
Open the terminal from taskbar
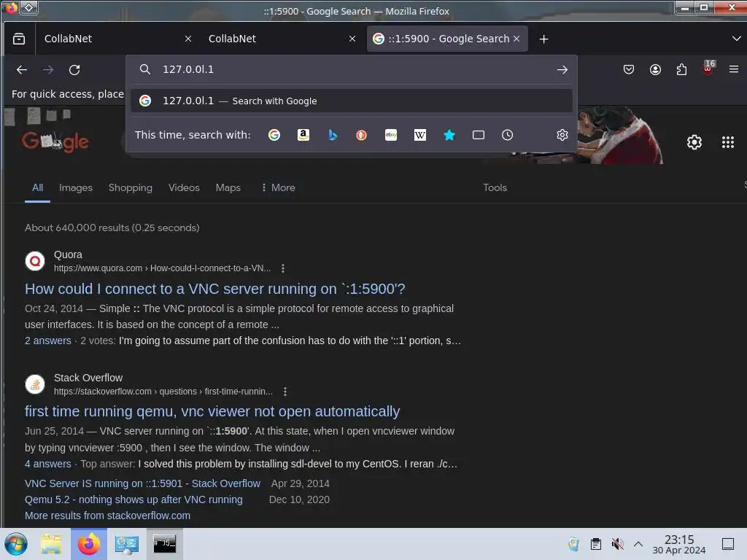(x=164, y=544)
